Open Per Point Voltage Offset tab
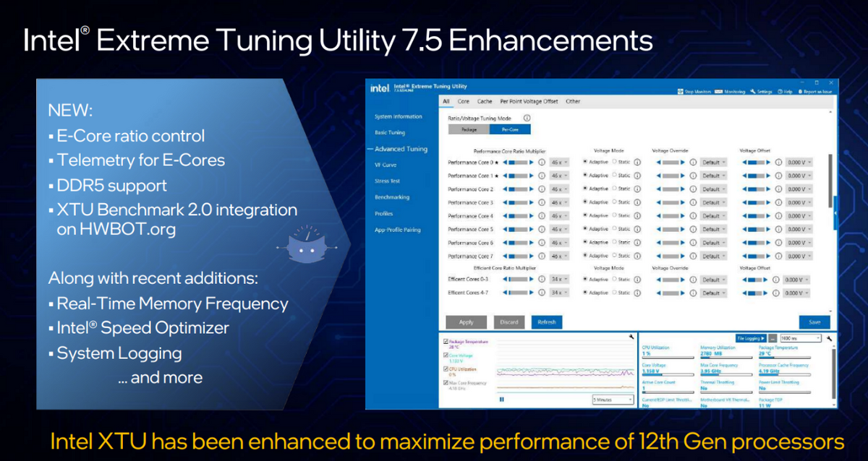868x461 pixels. click(529, 102)
